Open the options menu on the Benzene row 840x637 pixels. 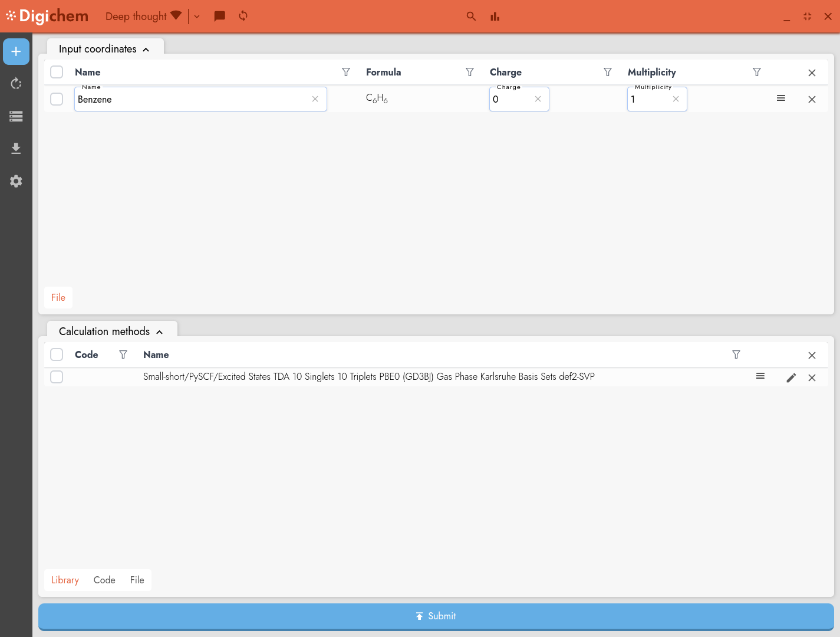(781, 98)
